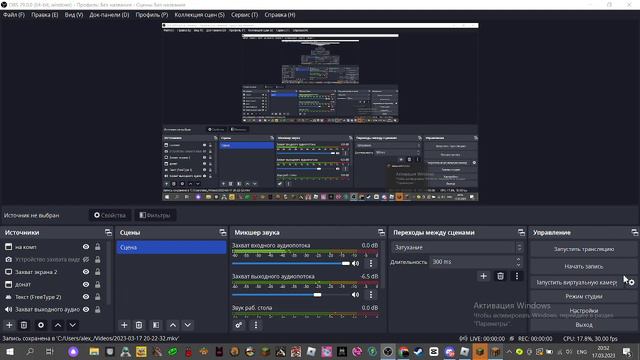Screen dimensions: 640x360
Task: Move source down in Sources panel
Action: pyautogui.click(x=73, y=325)
